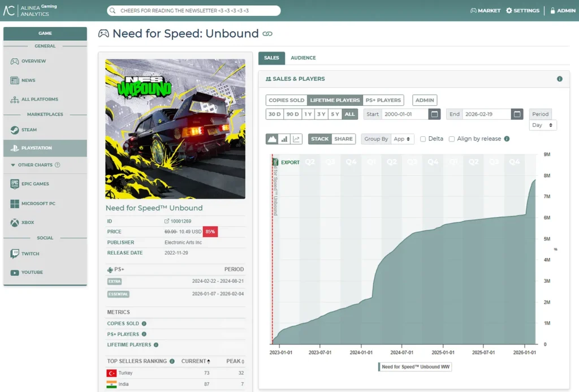Open the Period Day dropdown
This screenshot has height=392, width=579.
543,125
